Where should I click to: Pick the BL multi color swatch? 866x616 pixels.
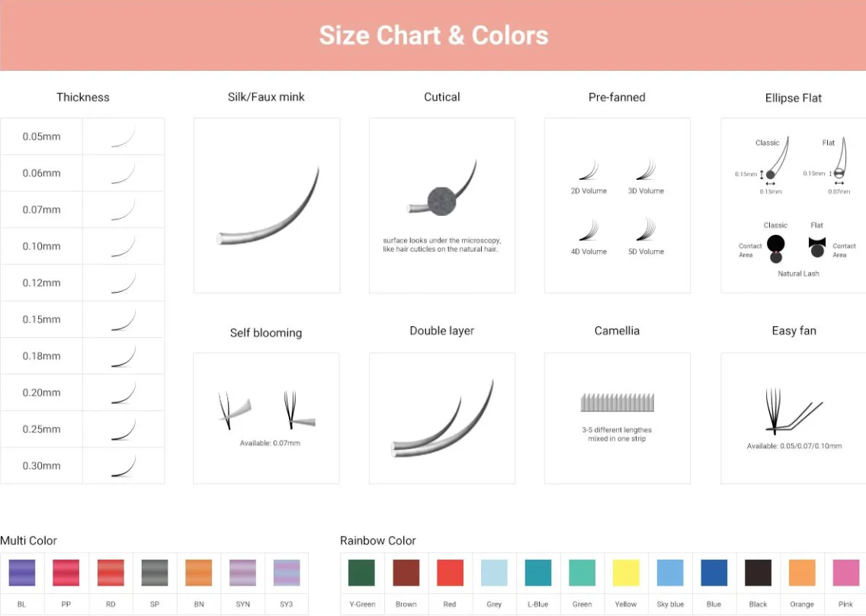[x=21, y=573]
